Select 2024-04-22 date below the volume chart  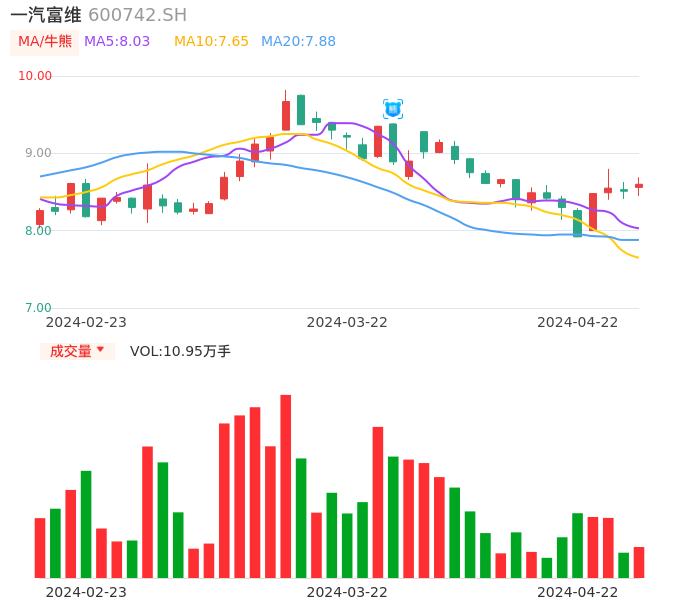[x=578, y=592]
